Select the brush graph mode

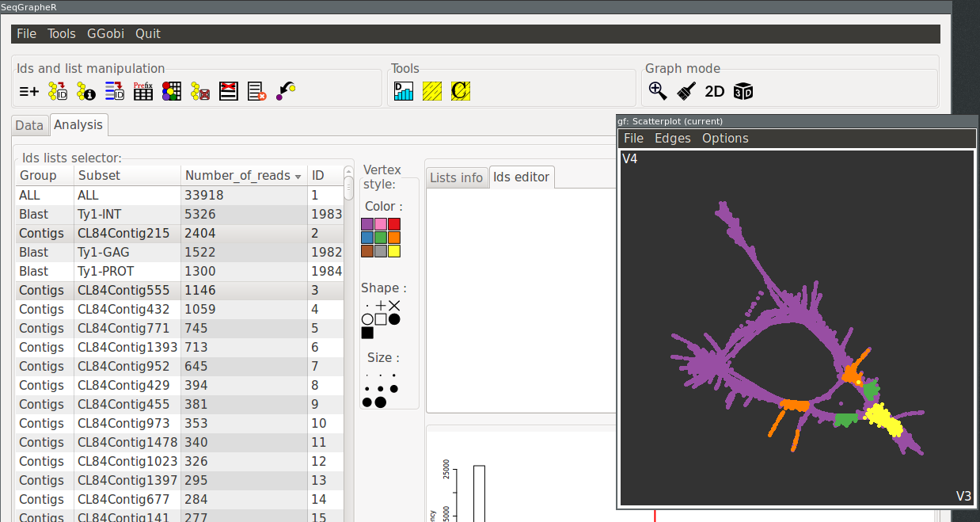tap(686, 91)
